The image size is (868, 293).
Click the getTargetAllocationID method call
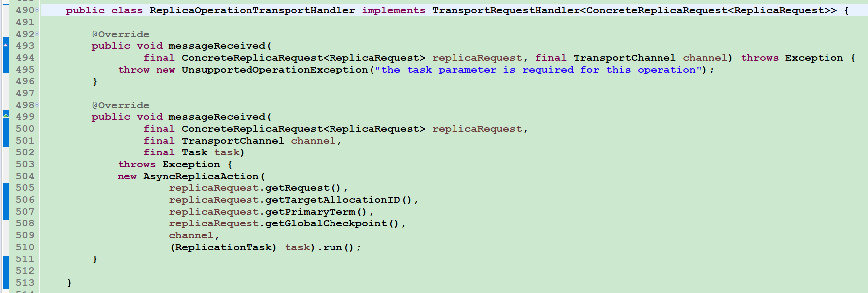[332, 200]
